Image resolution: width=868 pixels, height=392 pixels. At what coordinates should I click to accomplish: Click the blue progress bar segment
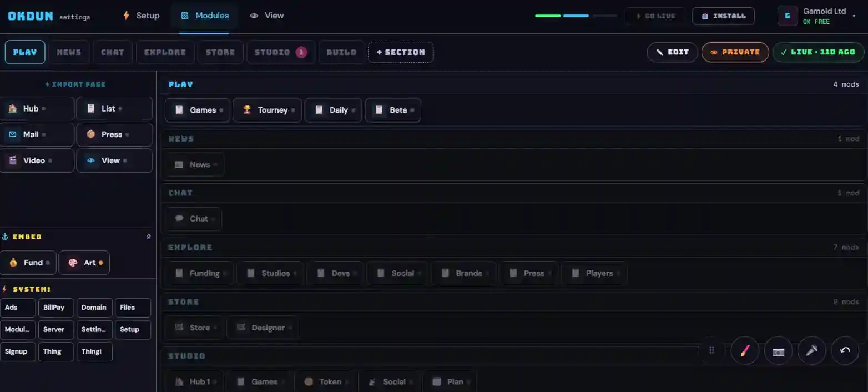click(x=576, y=16)
